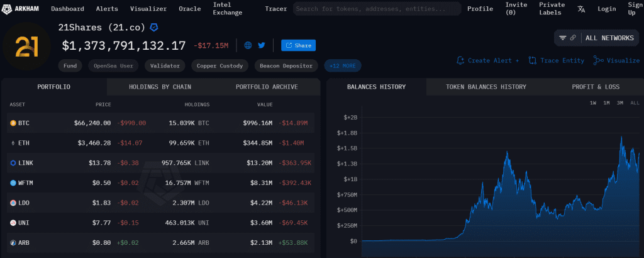Open the Visualizer page
Viewport: 644px width, 258px height.
(148, 9)
